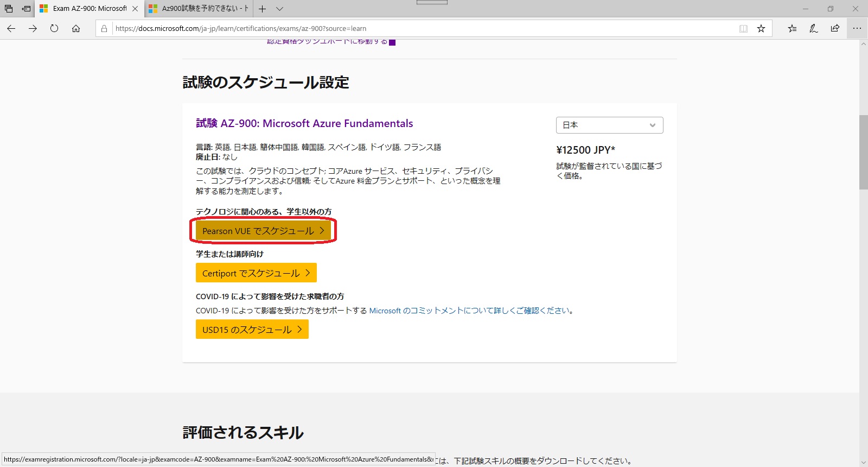The height and width of the screenshot is (467, 868).
Task: Click the scrollbar up arrow
Action: point(864,43)
